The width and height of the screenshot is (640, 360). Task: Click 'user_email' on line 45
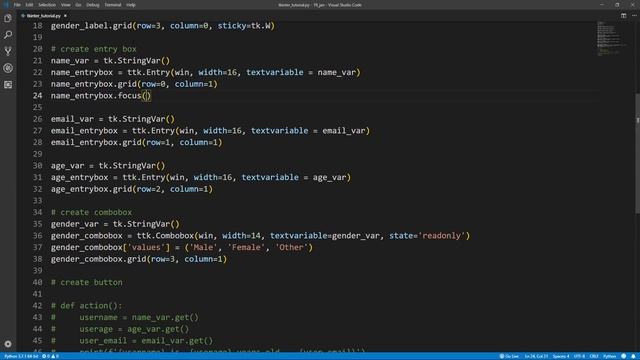click(103, 341)
